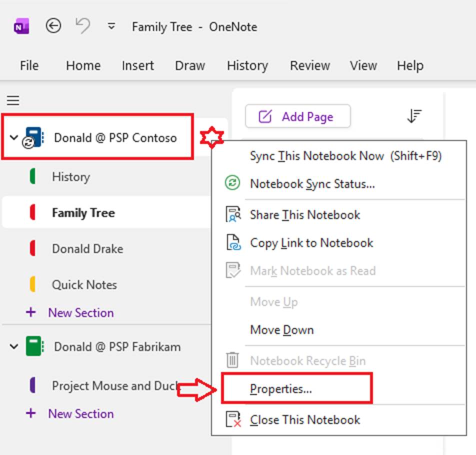The width and height of the screenshot is (476, 455).
Task: Add New Section under Contoso notebook
Action: pos(80,312)
